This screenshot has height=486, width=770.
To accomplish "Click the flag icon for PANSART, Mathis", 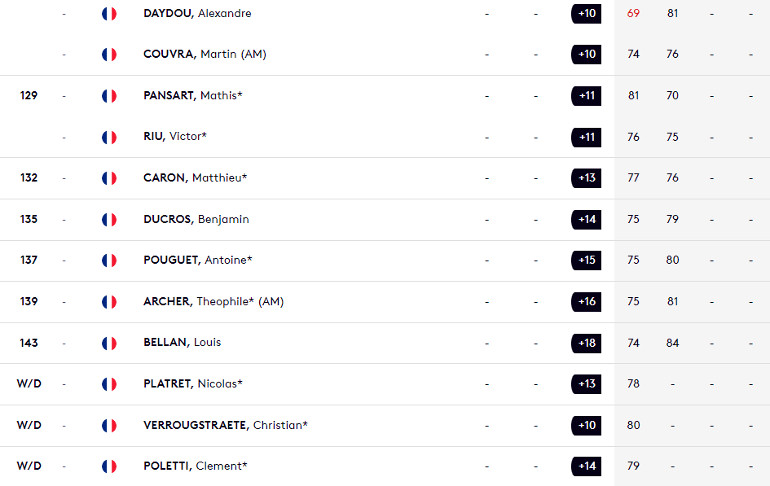I will 109,96.
